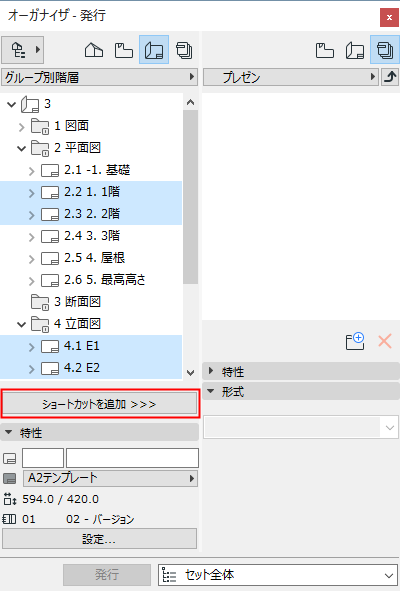Select left panel Layout Book icon
This screenshot has width=400, height=591.
(x=154, y=50)
